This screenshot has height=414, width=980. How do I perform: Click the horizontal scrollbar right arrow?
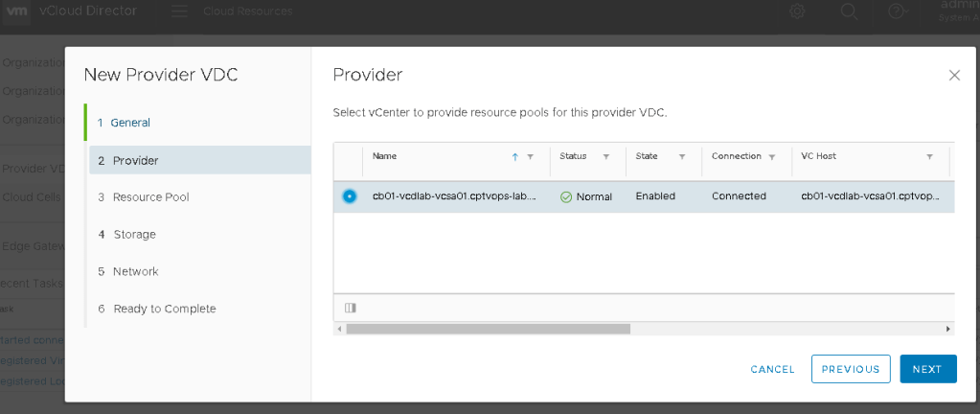[948, 329]
